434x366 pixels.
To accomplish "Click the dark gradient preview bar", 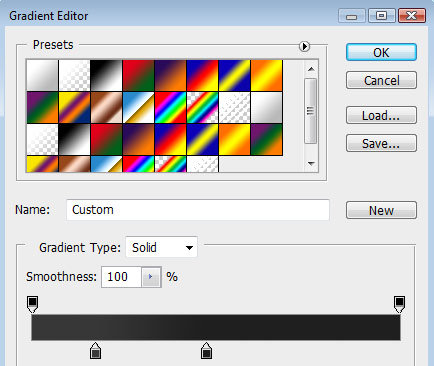I will [216, 327].
